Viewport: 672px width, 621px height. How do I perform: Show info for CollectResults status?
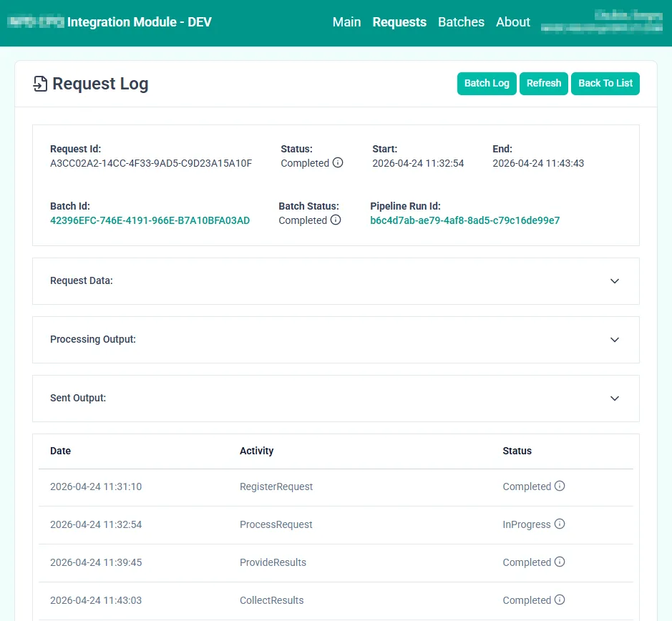[560, 600]
